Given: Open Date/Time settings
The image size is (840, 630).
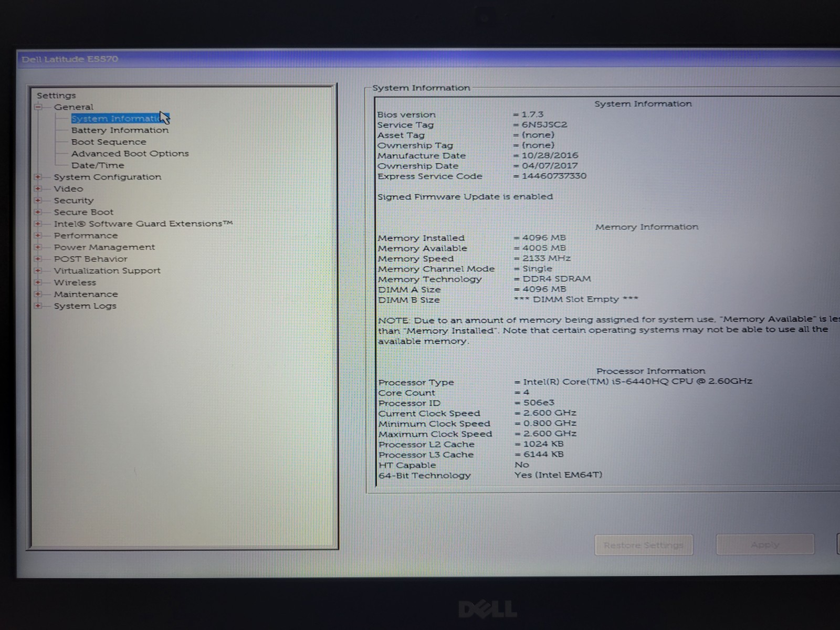Looking at the screenshot, I should pyautogui.click(x=98, y=165).
